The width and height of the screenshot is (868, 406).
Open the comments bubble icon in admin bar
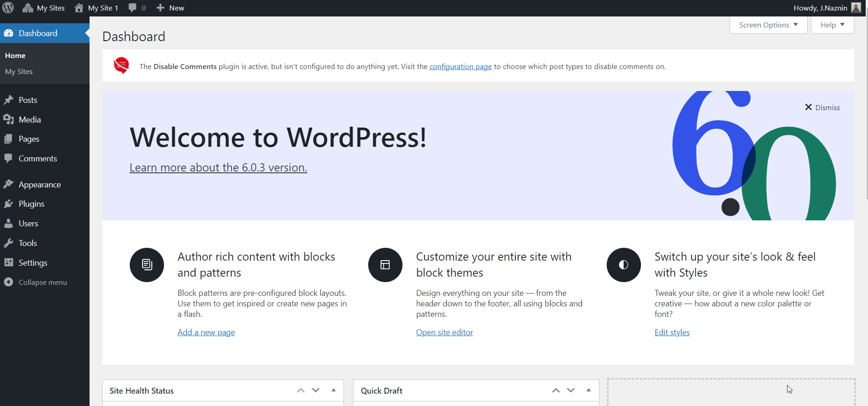[x=132, y=8]
